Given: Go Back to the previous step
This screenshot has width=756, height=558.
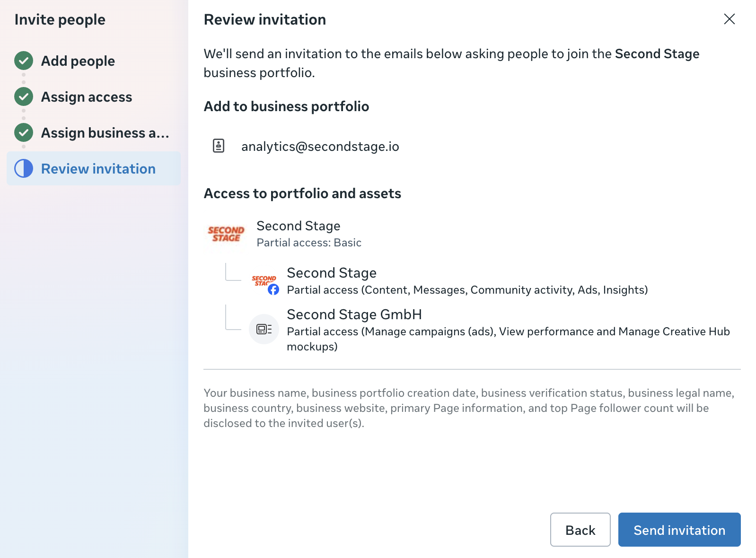Looking at the screenshot, I should coord(580,530).
